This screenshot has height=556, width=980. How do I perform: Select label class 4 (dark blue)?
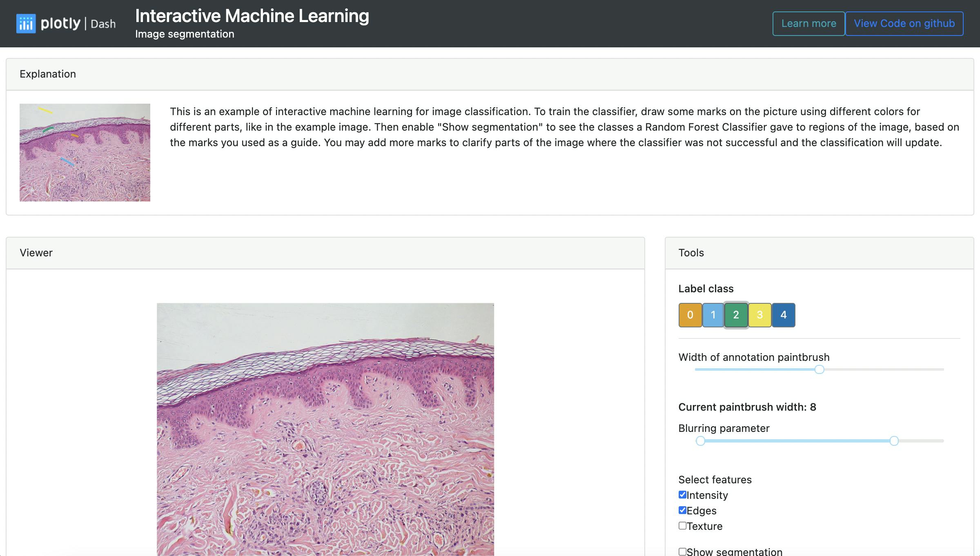(x=783, y=315)
